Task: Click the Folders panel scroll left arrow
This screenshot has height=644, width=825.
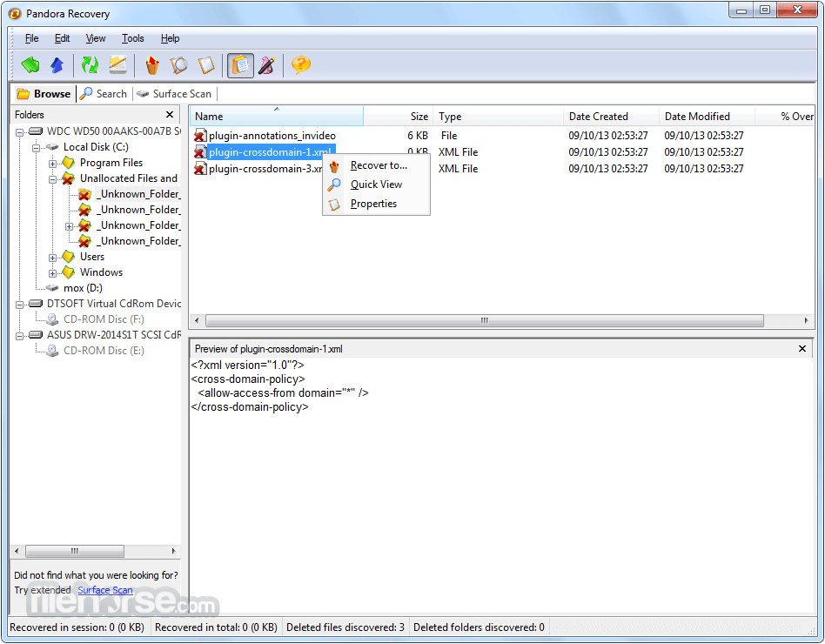Action: pyautogui.click(x=17, y=552)
